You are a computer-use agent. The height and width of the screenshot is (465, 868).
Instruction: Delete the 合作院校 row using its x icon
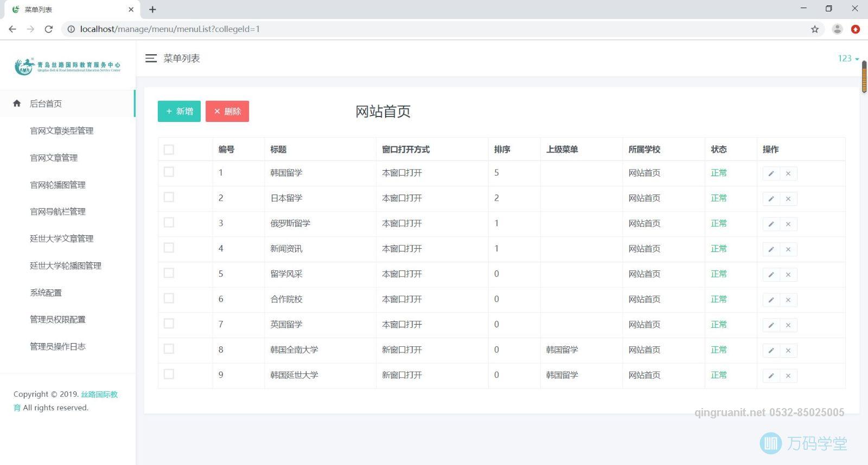point(788,300)
